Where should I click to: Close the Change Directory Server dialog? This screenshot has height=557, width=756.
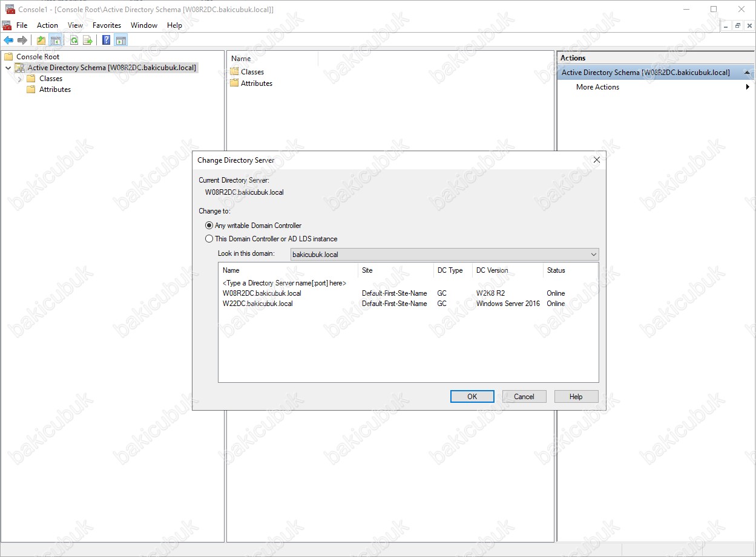(x=596, y=160)
